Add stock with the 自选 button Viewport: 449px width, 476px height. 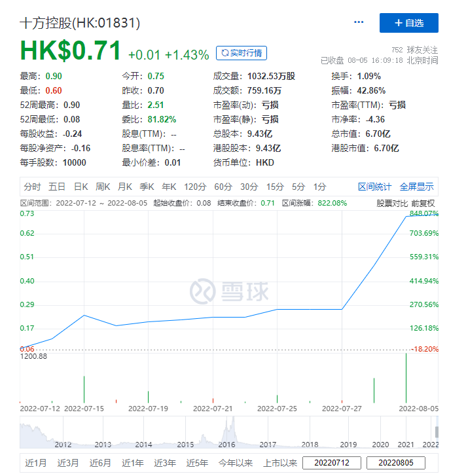pyautogui.click(x=408, y=23)
